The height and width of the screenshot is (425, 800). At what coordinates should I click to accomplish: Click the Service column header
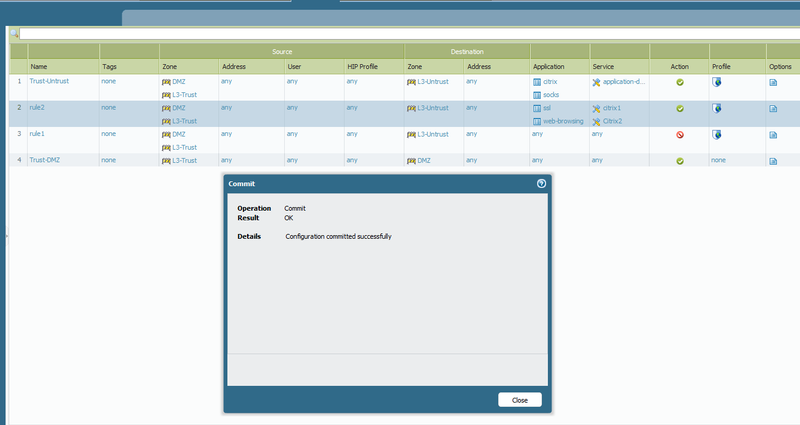click(603, 66)
